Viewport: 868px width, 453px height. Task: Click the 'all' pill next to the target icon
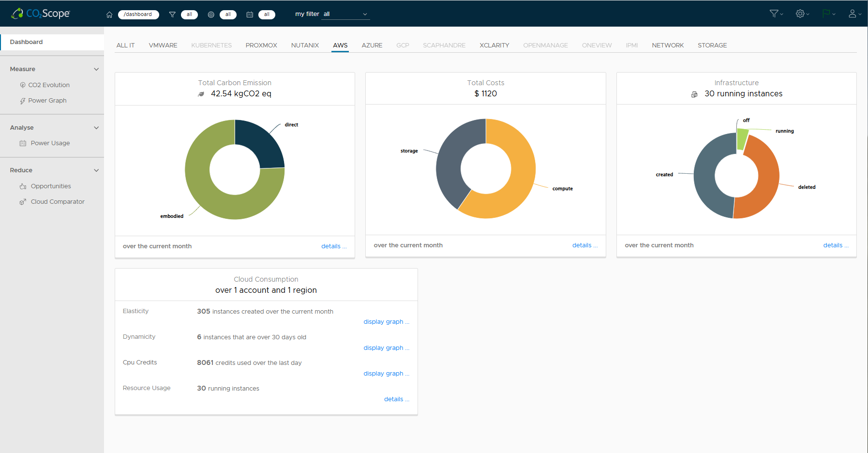(228, 15)
